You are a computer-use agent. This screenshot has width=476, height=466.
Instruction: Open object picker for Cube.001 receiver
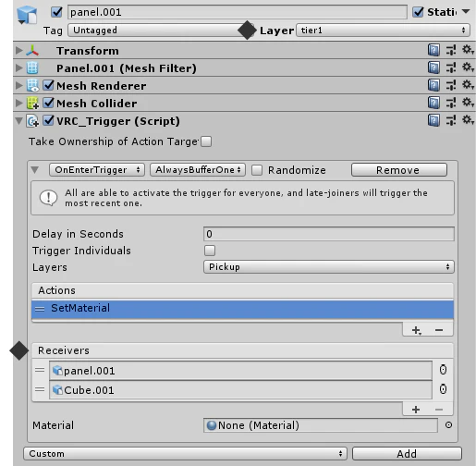point(443,389)
